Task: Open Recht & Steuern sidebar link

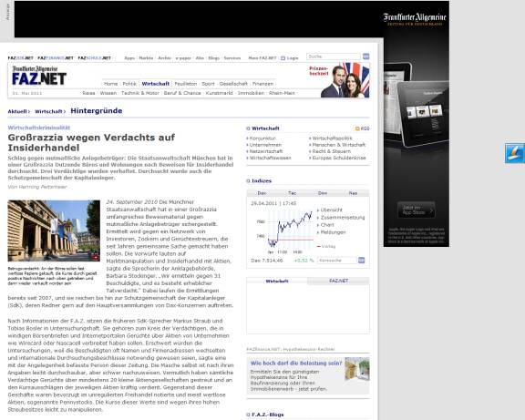Action: (x=332, y=151)
